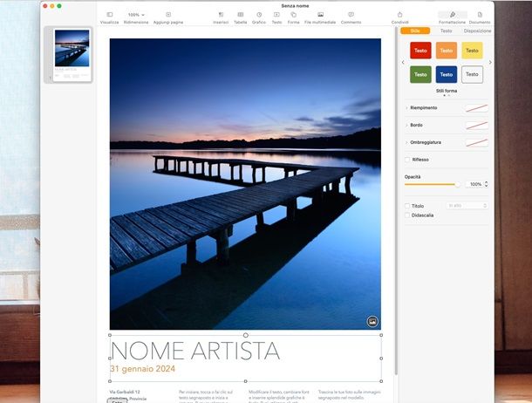The height and width of the screenshot is (403, 532).
Task: Click the replace-image icon on the photo
Action: [372, 321]
